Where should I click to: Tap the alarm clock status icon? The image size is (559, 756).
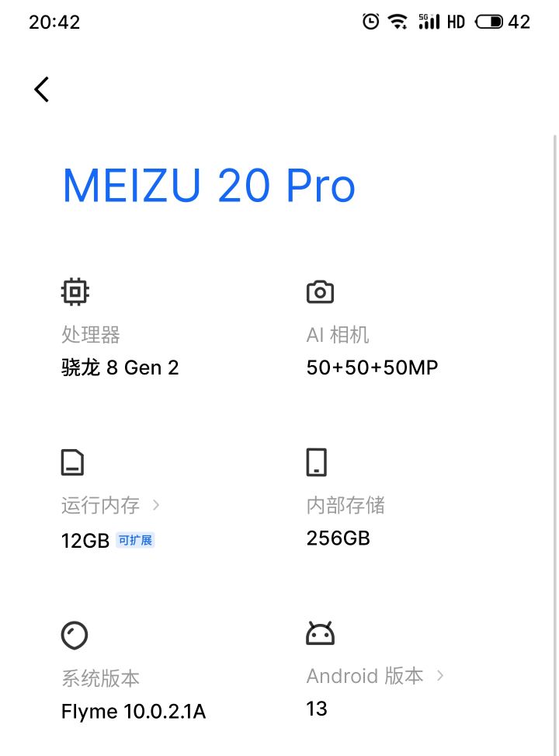click(x=371, y=22)
